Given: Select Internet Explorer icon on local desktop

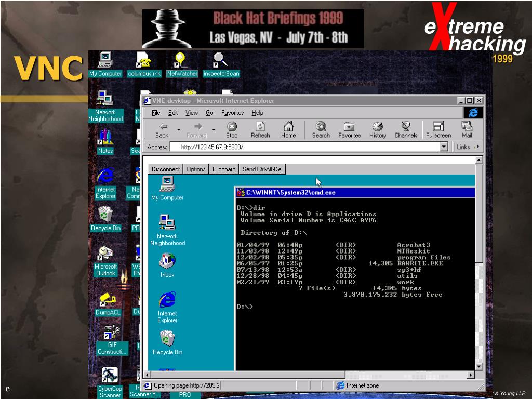Looking at the screenshot, I should tap(105, 183).
